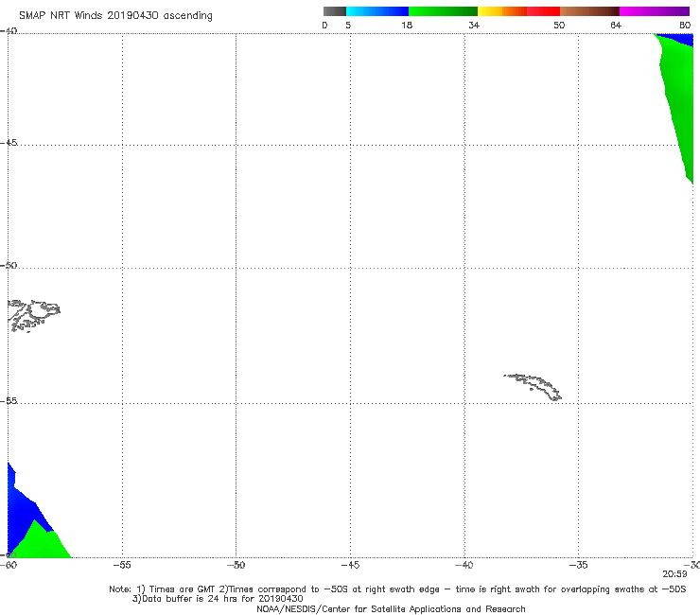The width and height of the screenshot is (700, 615).
Task: Click the '-50' latitude label on left axis
Action: coord(9,265)
